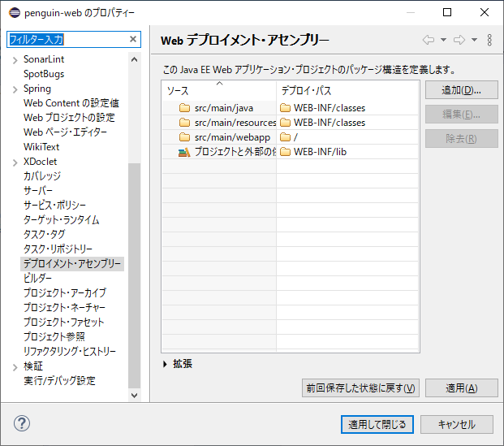504x446 pixels.
Task: Click the forward navigation arrow icon
Action: [x=459, y=40]
